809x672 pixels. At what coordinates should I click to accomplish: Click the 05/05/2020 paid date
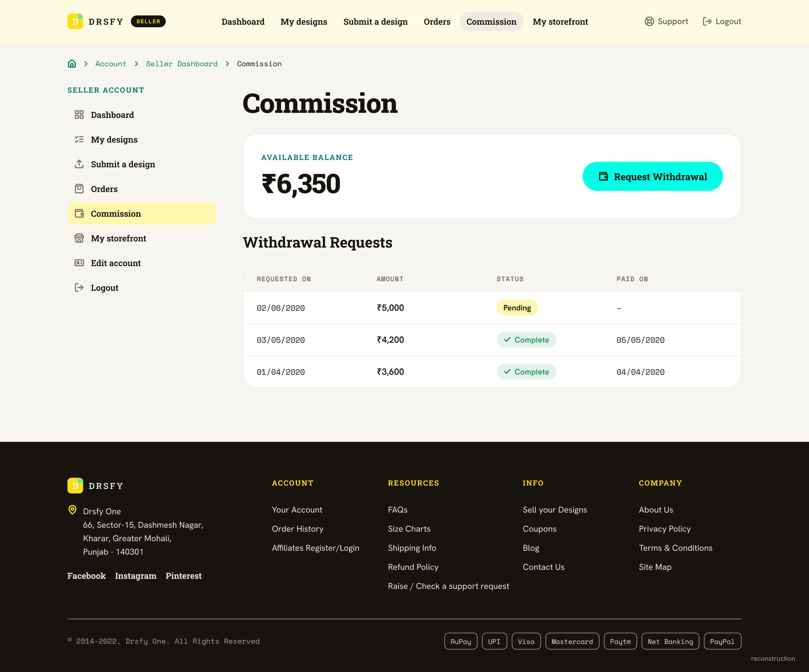click(640, 340)
